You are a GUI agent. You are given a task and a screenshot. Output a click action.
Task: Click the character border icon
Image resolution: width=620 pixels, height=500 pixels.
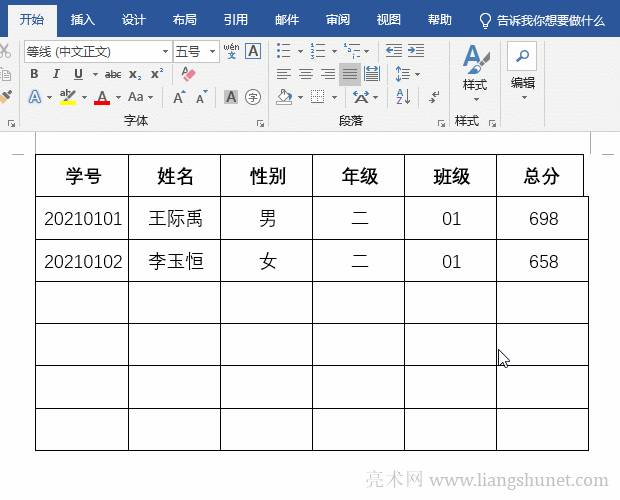point(253,51)
